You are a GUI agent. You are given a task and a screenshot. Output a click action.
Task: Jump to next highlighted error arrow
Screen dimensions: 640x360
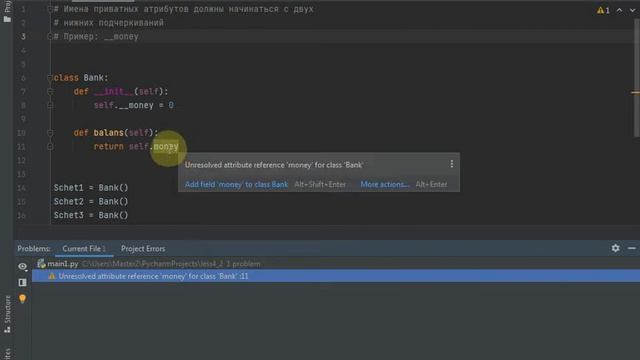tap(632, 10)
